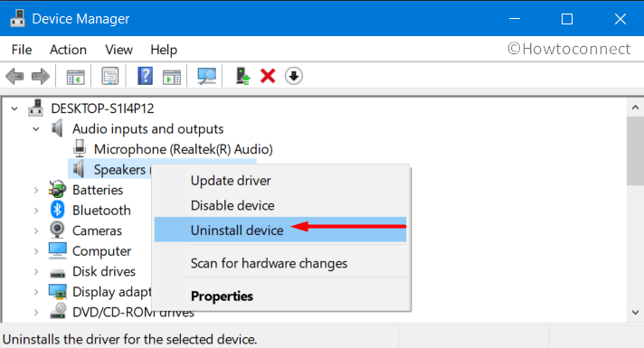
Task: Open Properties from the context menu
Action: click(x=280, y=296)
